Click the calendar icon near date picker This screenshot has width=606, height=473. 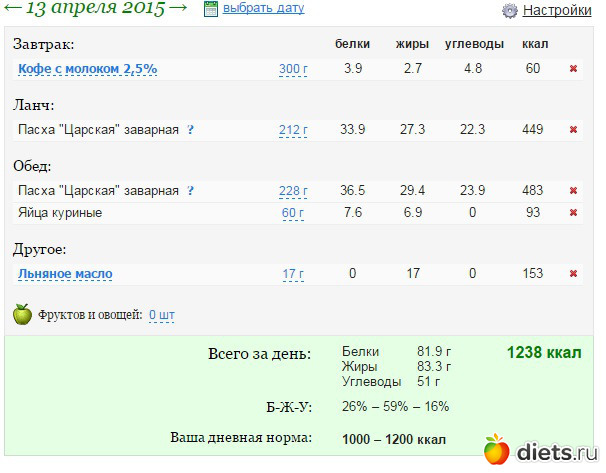[210, 9]
